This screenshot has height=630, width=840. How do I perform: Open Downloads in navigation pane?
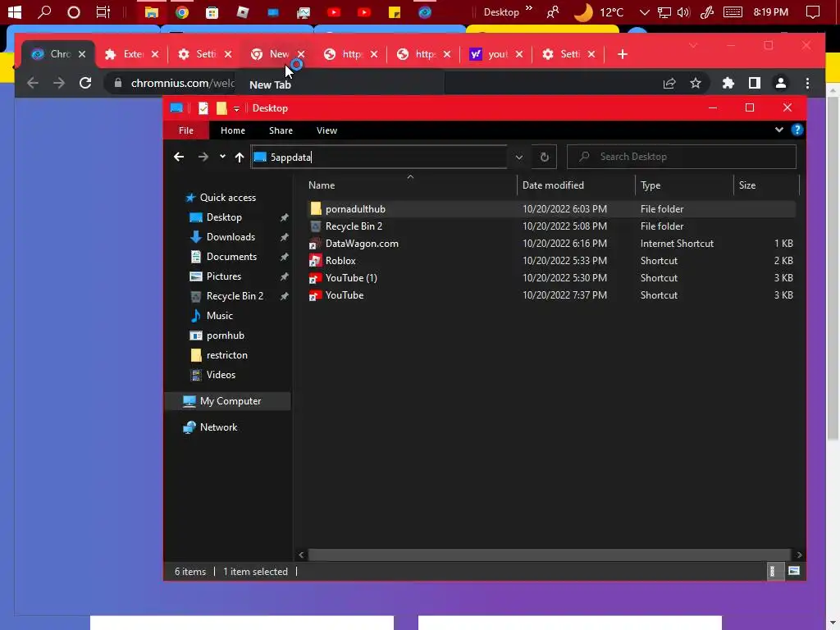pos(231,237)
